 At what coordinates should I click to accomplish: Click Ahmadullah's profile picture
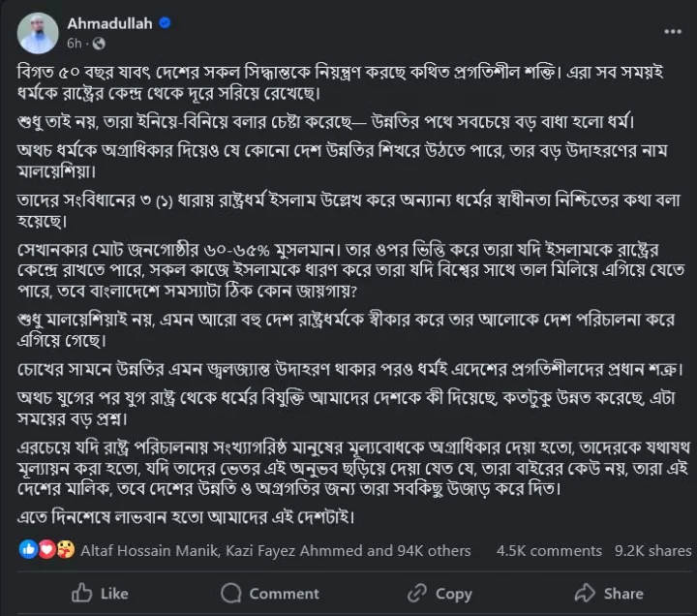[x=36, y=33]
